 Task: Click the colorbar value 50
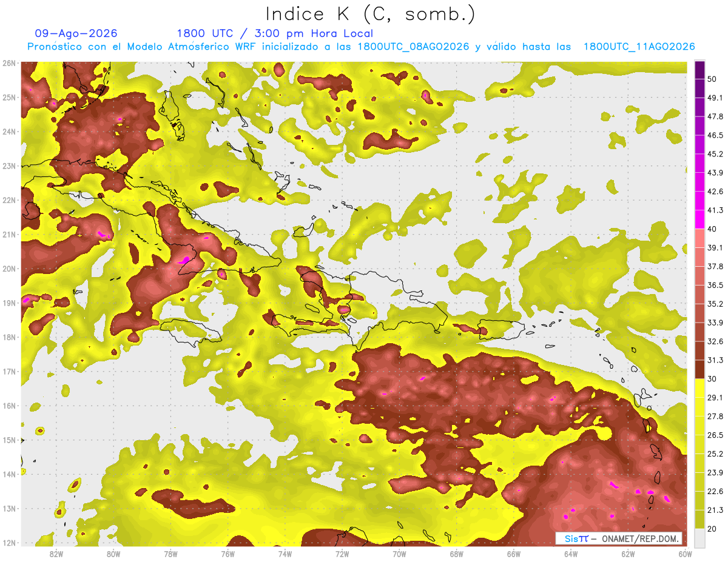(x=713, y=79)
